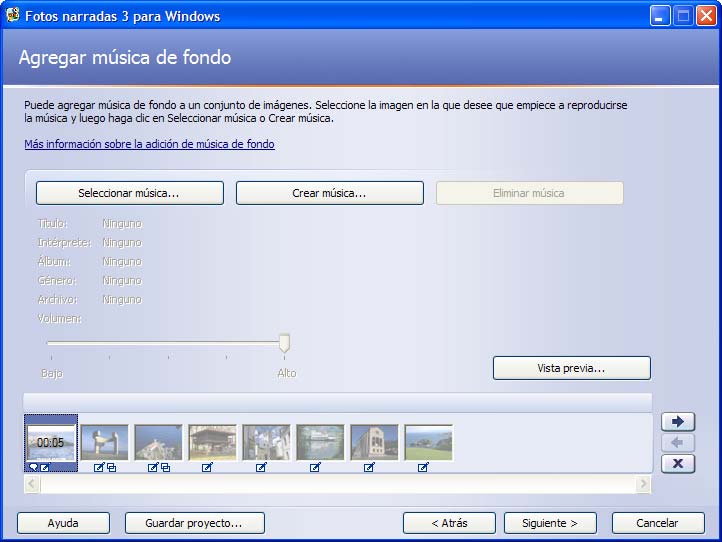This screenshot has height=542, width=722.
Task: Minimize the Fotos narradas window
Action: tap(659, 16)
